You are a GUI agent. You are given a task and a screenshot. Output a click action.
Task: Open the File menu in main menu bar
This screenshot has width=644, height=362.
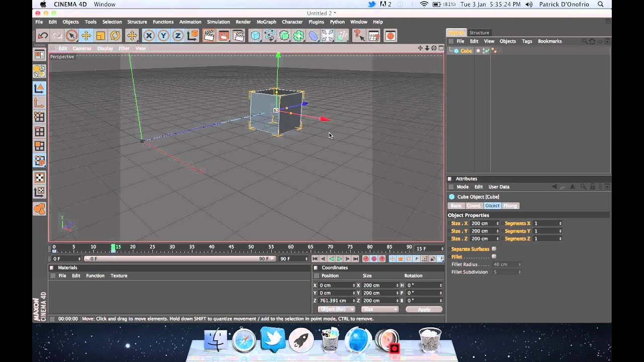39,22
